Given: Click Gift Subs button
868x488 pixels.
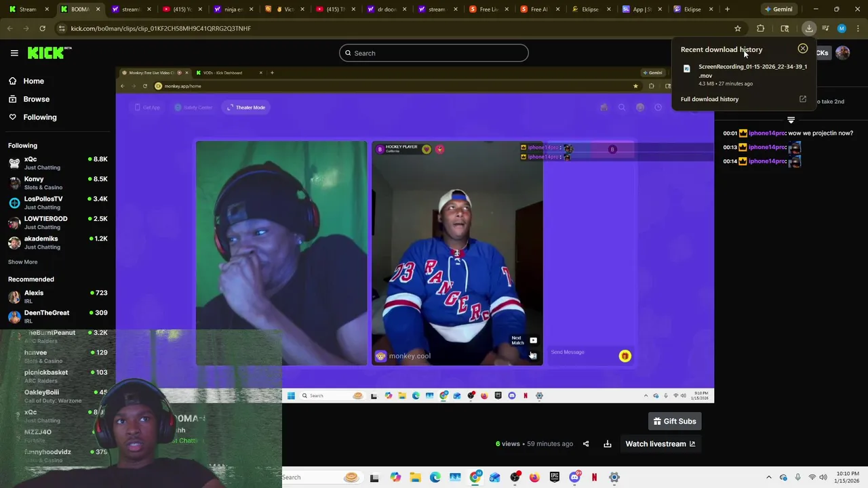Looking at the screenshot, I should click(675, 422).
